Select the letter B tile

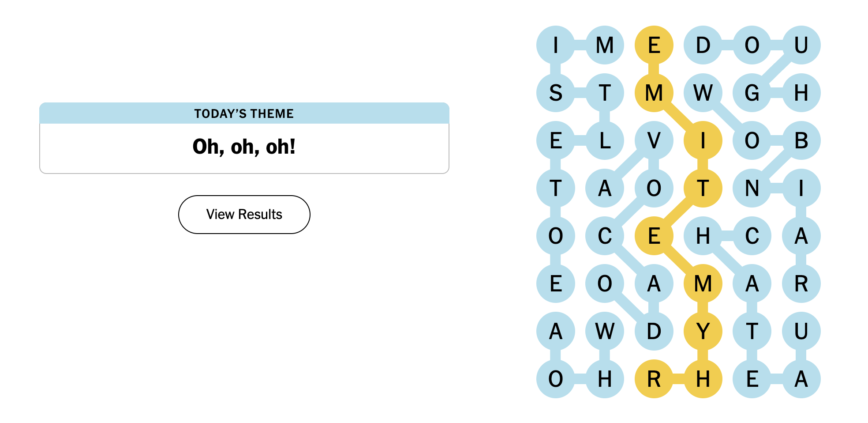801,141
